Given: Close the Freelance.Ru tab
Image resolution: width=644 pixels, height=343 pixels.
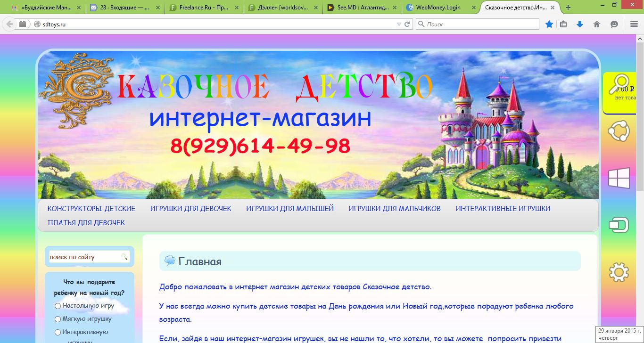Looking at the screenshot, I should tap(236, 8).
